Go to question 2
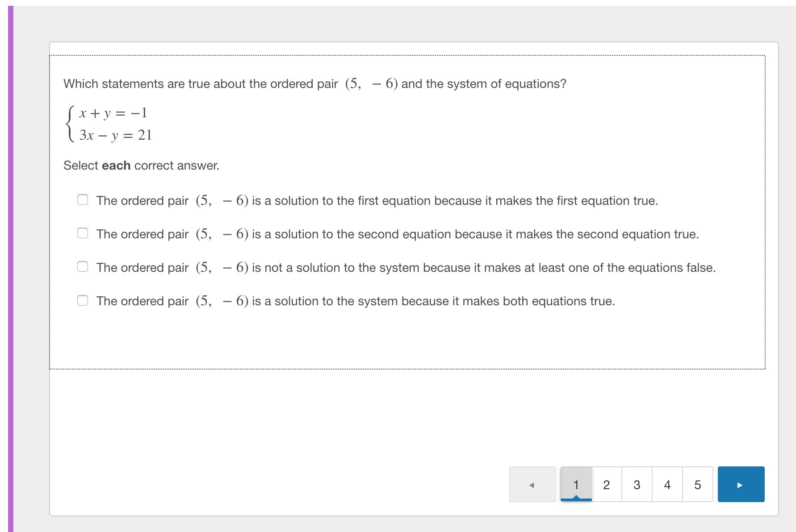Viewport: 796px width, 532px height. tap(607, 484)
